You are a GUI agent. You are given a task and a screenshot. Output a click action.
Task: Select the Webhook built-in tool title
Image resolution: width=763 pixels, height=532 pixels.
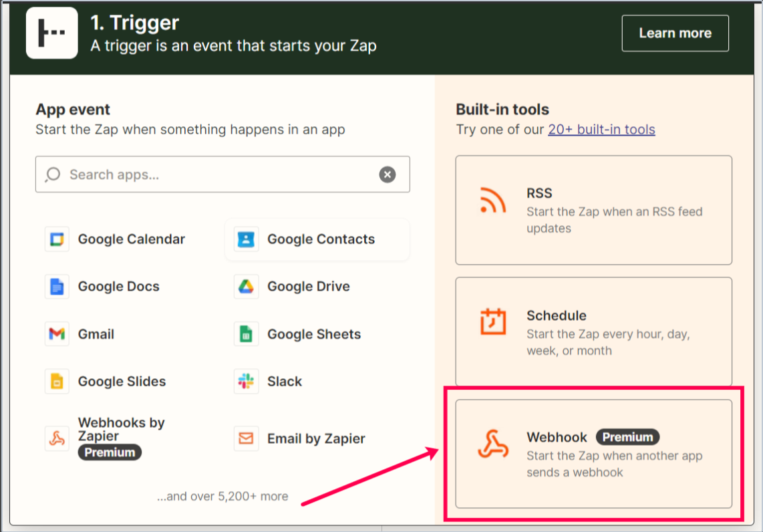pos(557,437)
